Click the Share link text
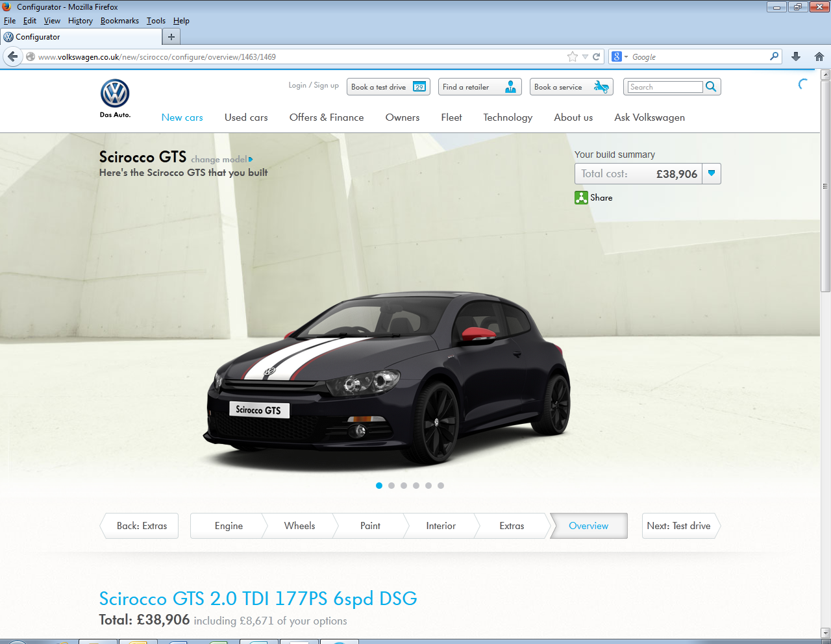831x644 pixels. pyautogui.click(x=601, y=197)
